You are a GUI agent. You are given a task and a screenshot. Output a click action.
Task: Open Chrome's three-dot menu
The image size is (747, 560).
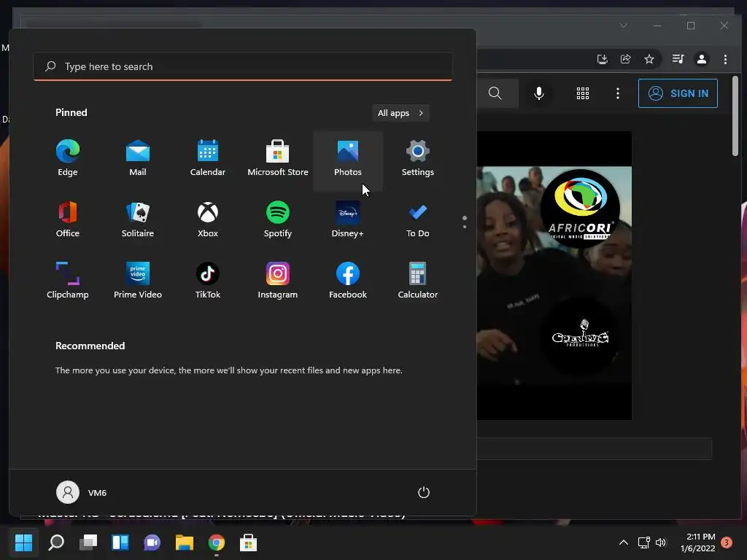(x=725, y=59)
